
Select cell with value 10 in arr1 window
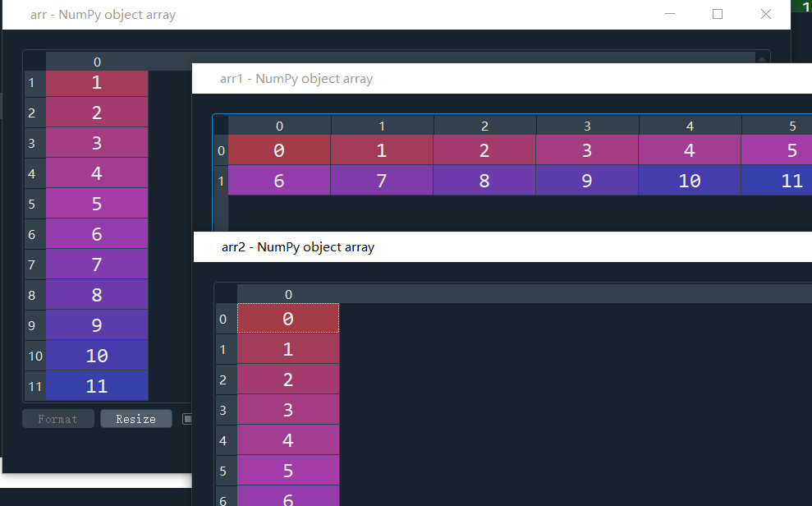point(690,181)
